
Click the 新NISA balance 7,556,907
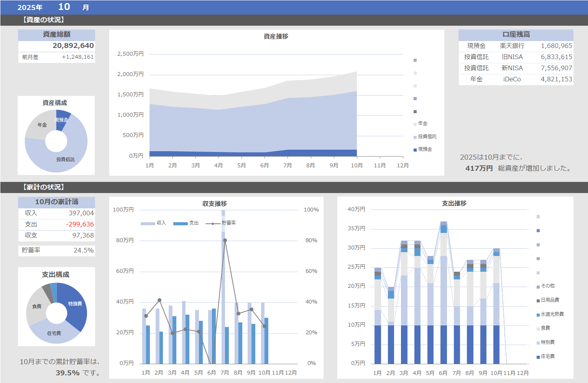click(x=556, y=68)
